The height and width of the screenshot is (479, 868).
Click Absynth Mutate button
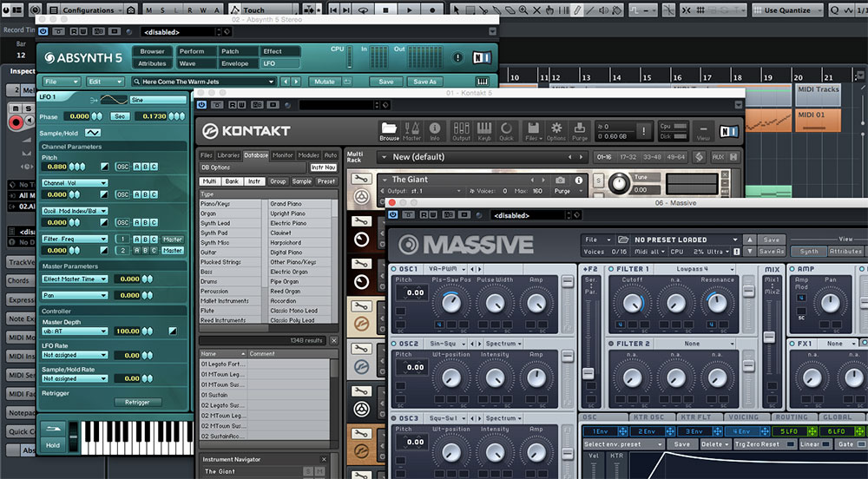point(325,82)
